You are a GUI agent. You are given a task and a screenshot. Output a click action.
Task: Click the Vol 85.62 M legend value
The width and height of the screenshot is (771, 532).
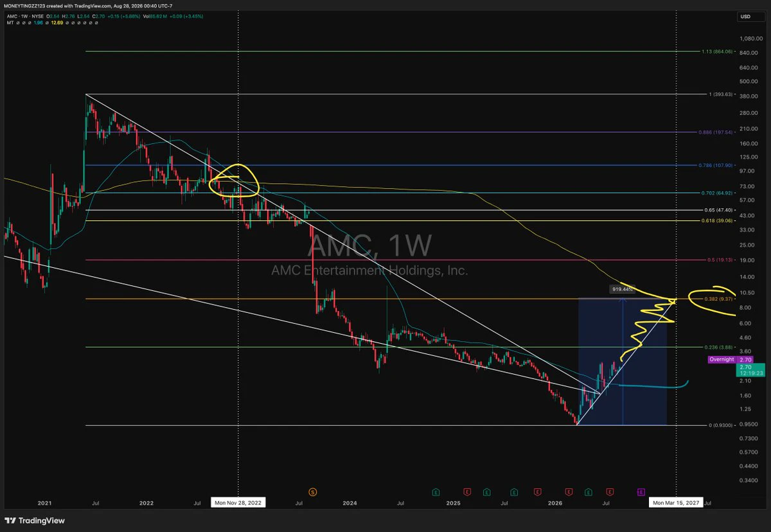coord(155,16)
